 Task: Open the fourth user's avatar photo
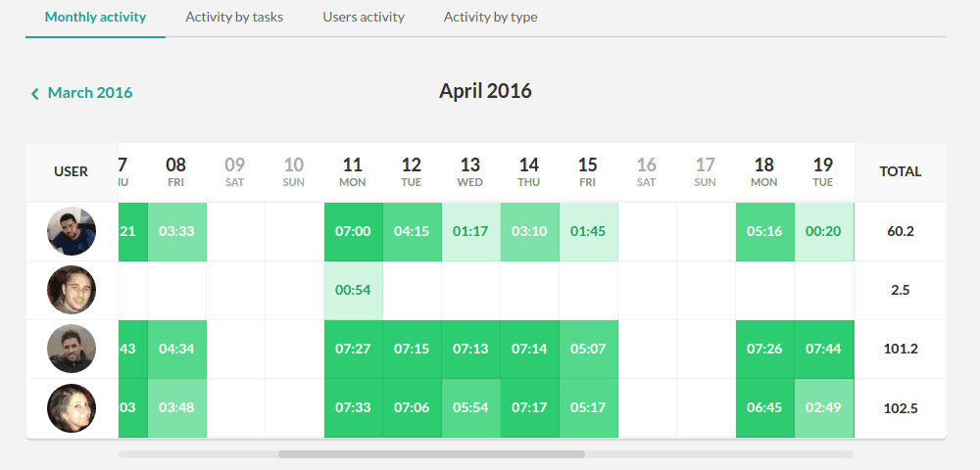(72, 408)
